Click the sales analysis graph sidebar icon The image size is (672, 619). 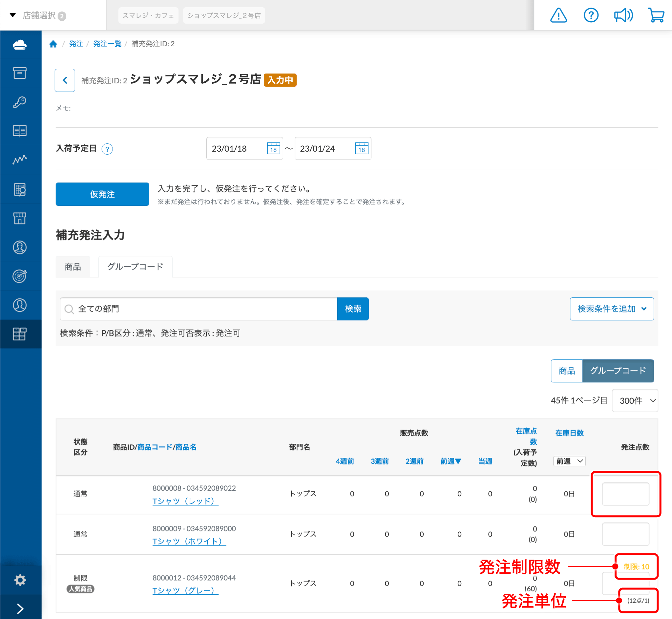20,160
